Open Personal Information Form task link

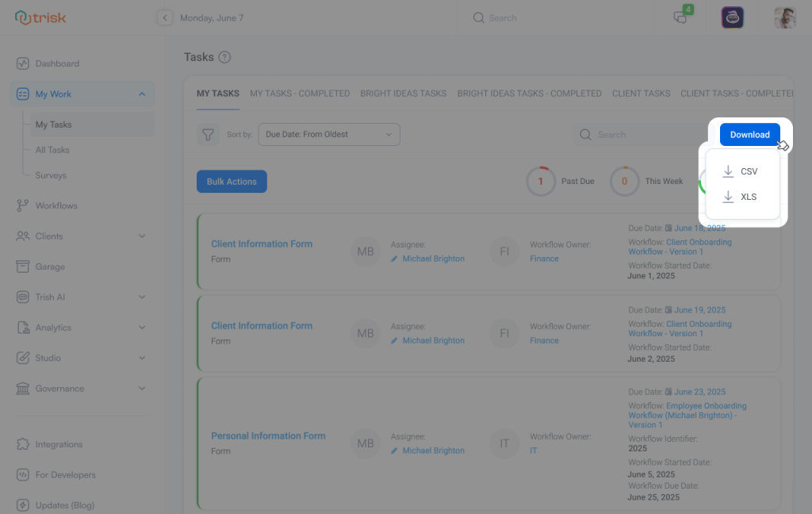268,435
